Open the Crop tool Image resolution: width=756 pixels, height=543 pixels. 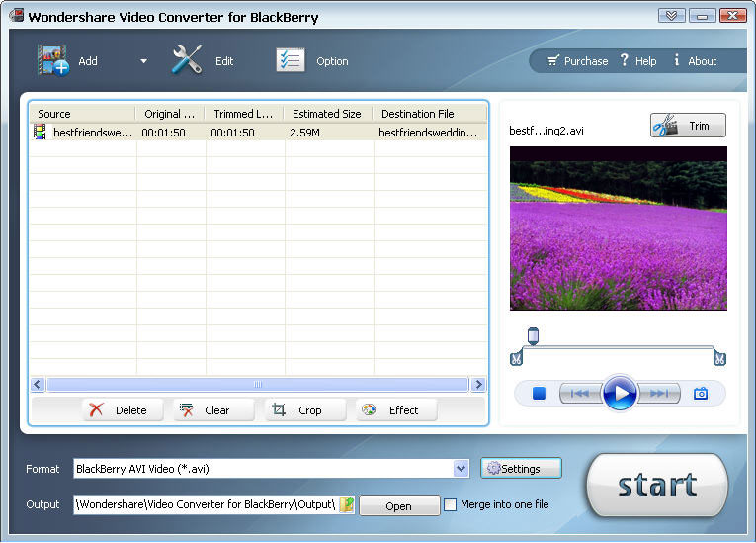pos(305,409)
